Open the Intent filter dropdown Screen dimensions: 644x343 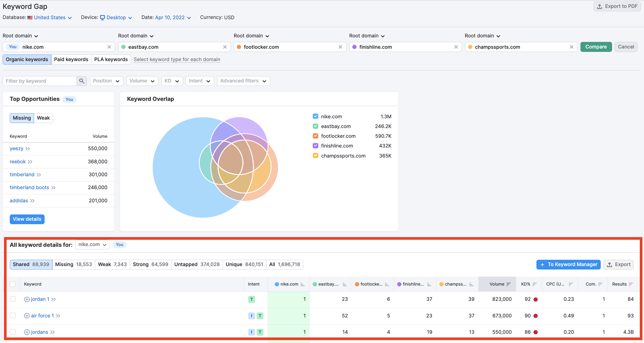tap(200, 81)
